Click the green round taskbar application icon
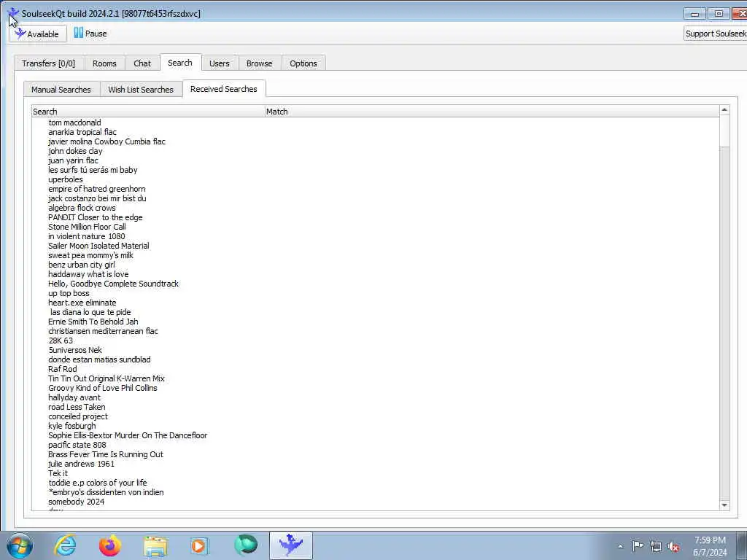This screenshot has width=747, height=560. pos(246,545)
